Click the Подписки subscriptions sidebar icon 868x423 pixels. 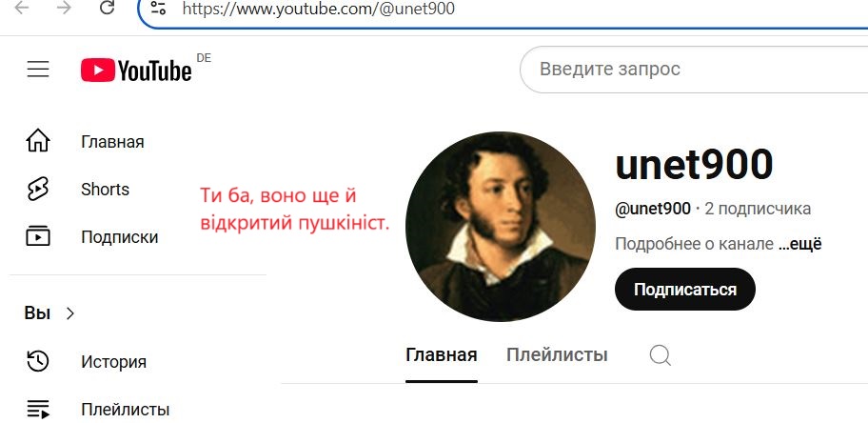38,236
